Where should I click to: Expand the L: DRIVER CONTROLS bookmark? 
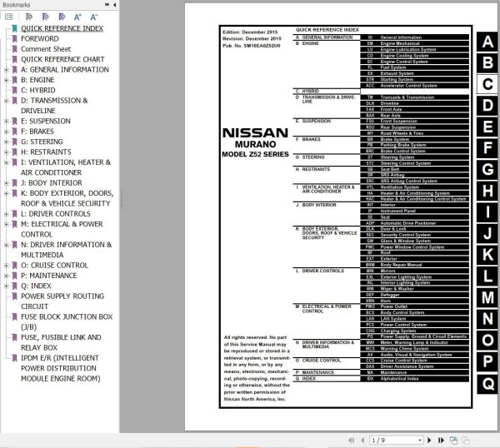pos(7,214)
